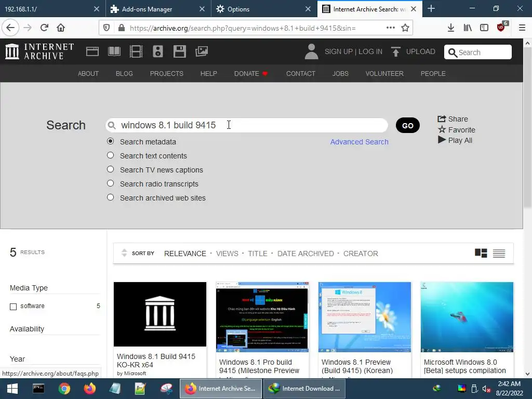The height and width of the screenshot is (399, 532).
Task: Open the BLOG menu item
Action: 124,74
